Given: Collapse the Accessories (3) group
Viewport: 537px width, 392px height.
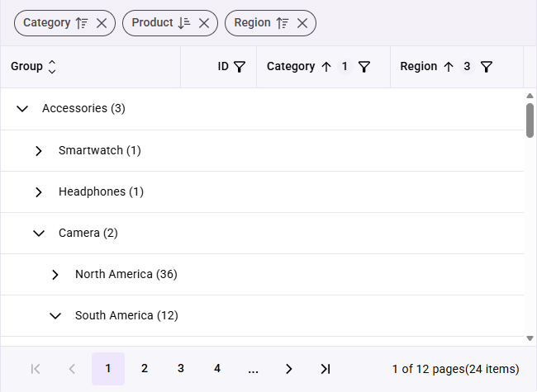Looking at the screenshot, I should tap(22, 109).
